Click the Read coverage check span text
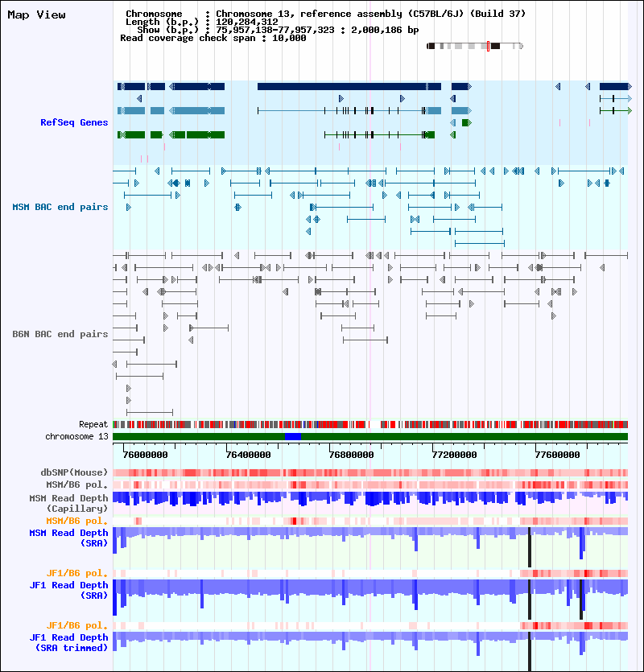 point(213,38)
